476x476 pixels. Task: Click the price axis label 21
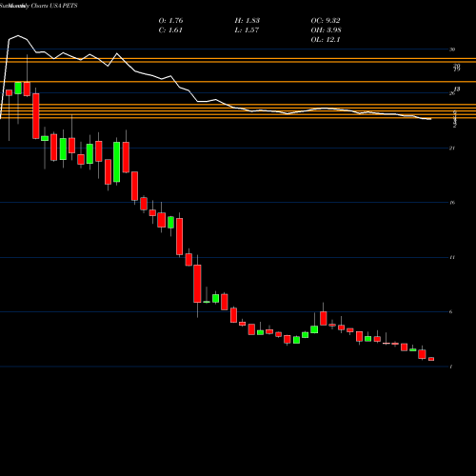point(452,148)
